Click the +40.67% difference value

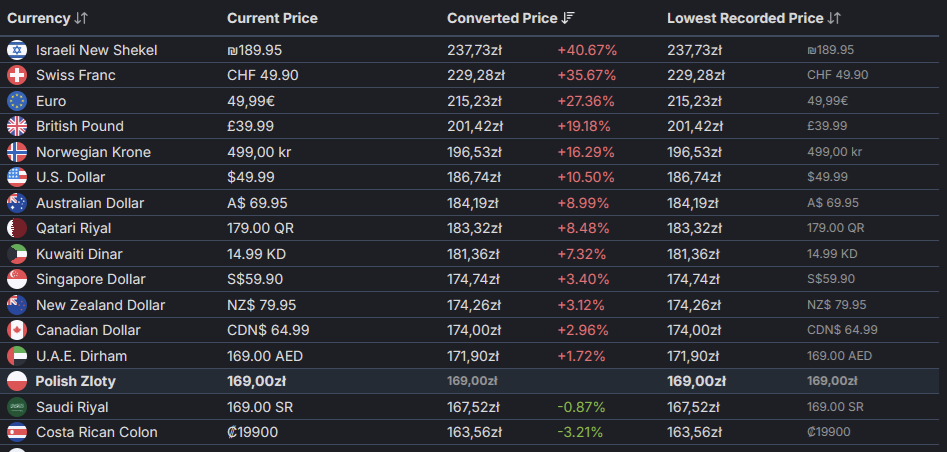pyautogui.click(x=587, y=50)
